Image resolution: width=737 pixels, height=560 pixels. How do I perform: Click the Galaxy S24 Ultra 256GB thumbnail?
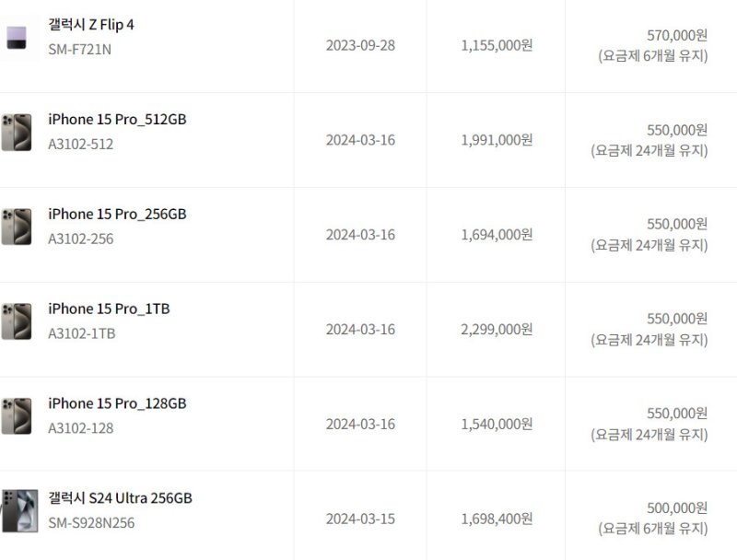click(x=18, y=510)
